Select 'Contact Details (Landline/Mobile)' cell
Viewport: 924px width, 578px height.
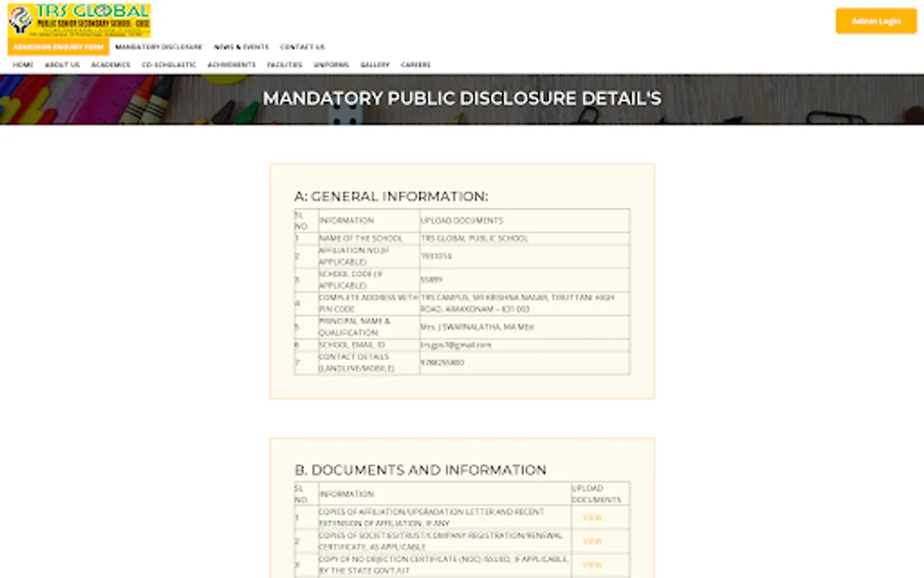tap(369, 363)
